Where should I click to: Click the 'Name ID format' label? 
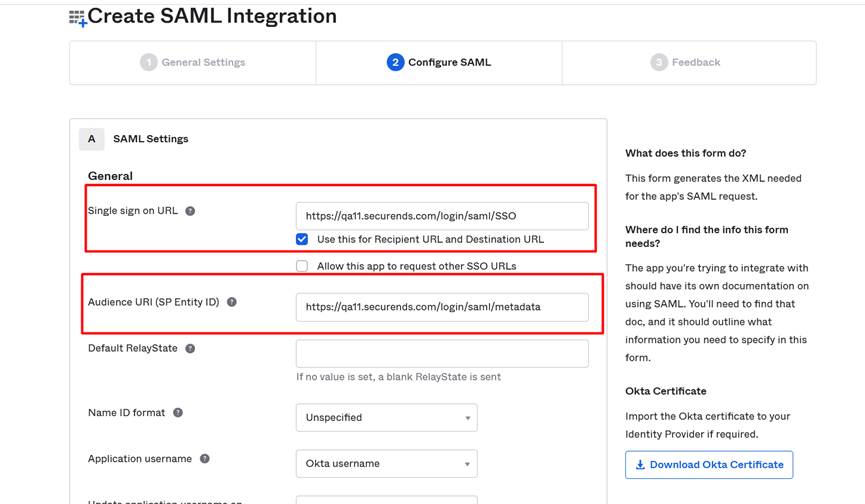[x=126, y=412]
